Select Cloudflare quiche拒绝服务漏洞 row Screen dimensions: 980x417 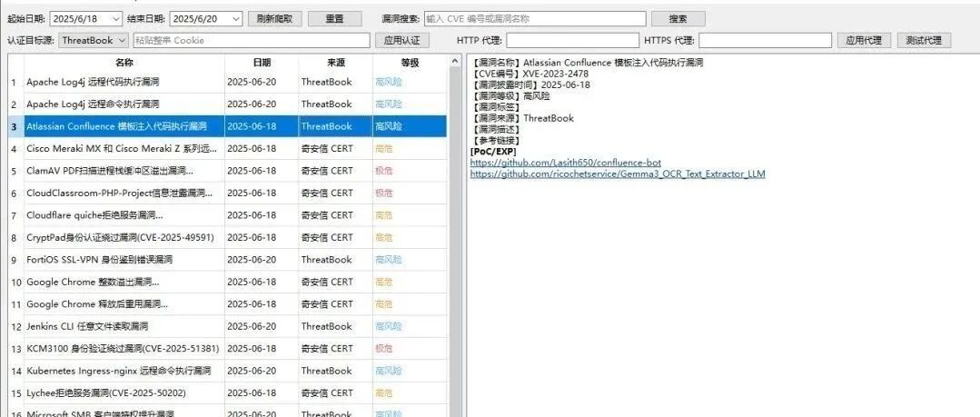[227, 215]
